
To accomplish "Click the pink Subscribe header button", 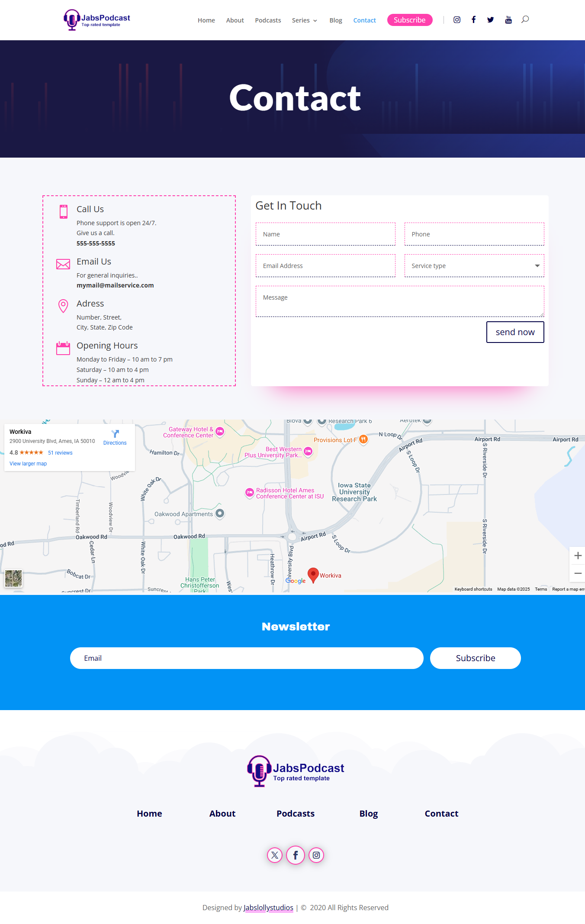I will [x=409, y=20].
